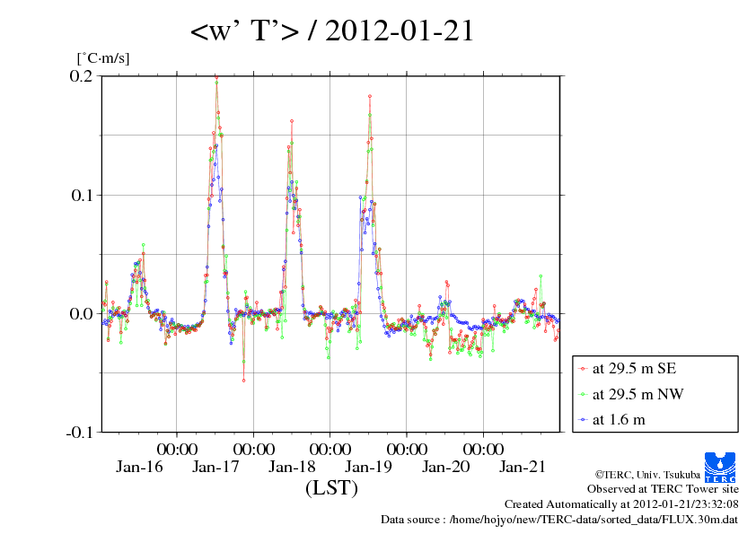The image size is (756, 534).
Task: Click the "Created Automatically at" timestamp line
Action: (x=621, y=504)
